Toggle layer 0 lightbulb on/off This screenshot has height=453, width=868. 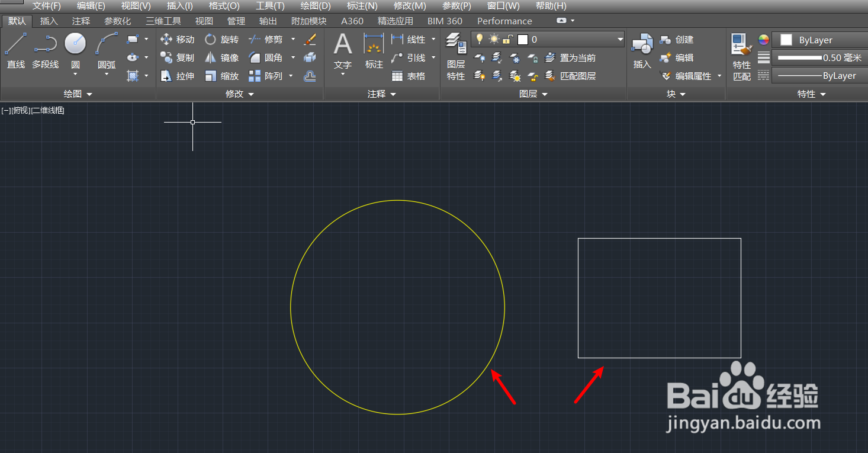(480, 40)
